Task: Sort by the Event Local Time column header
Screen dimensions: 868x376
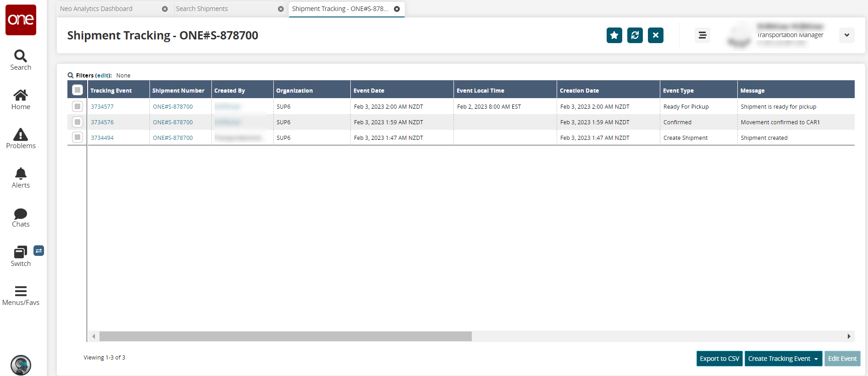Action: pos(505,90)
